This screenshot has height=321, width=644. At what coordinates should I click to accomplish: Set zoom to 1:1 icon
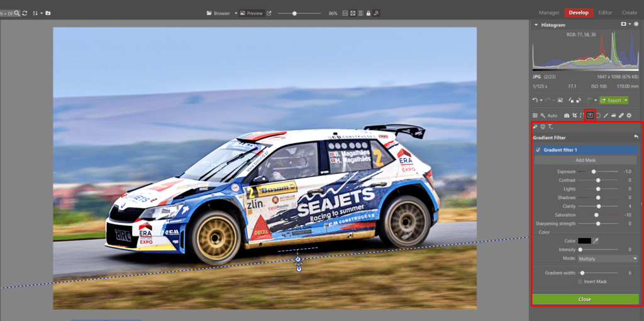click(x=345, y=13)
